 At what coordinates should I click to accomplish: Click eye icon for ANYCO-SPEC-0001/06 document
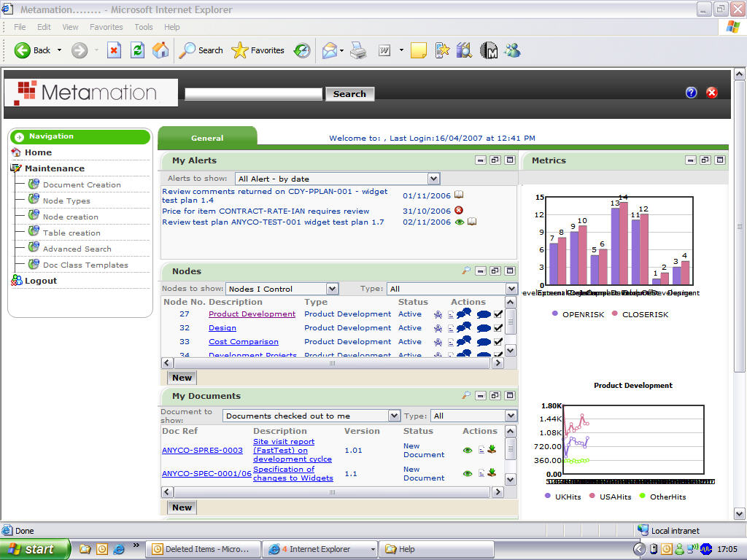point(468,473)
